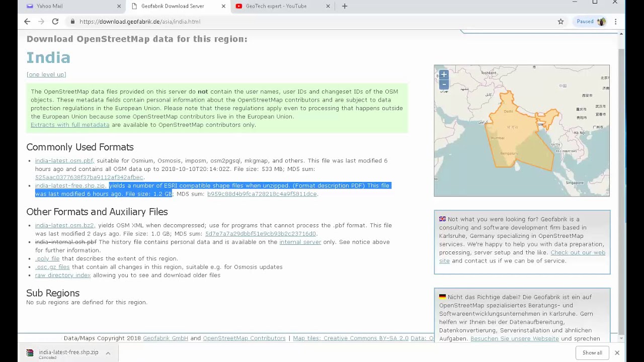This screenshot has height=362, width=644.
Task: Click the browser forward arrow
Action: point(41,22)
